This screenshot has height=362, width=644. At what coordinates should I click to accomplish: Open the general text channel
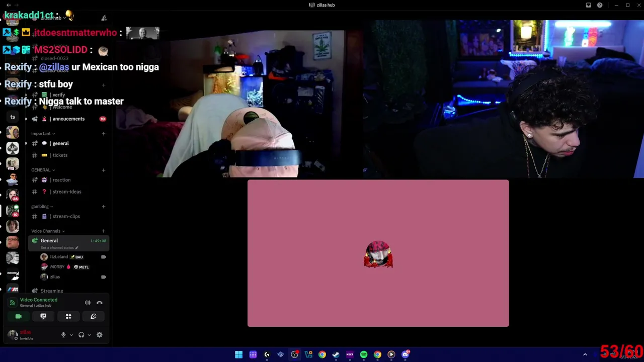pyautogui.click(x=68, y=143)
